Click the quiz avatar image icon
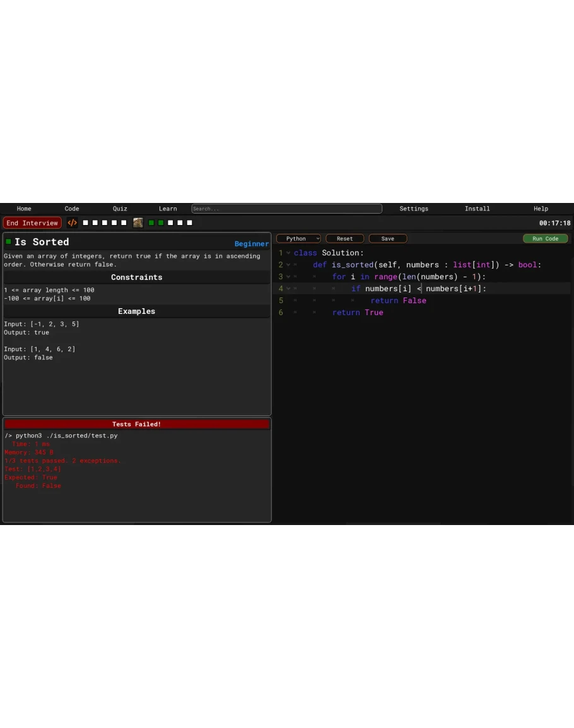The image size is (574, 728). click(x=138, y=222)
